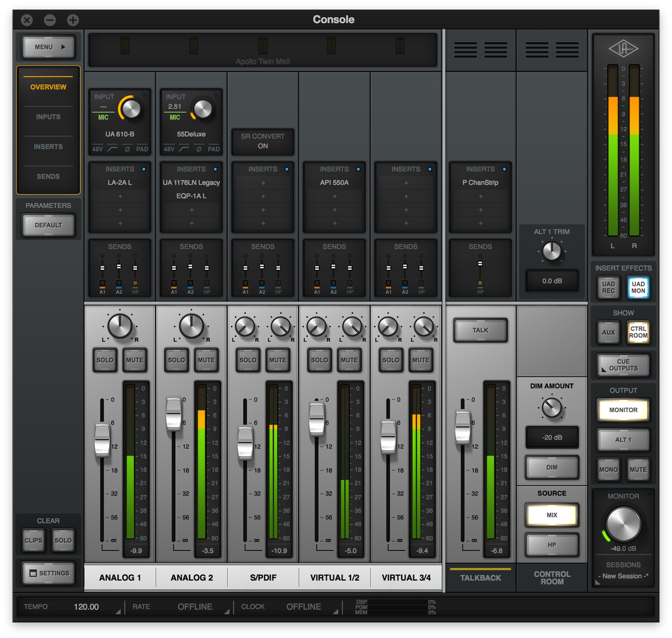The image size is (672, 638).
Task: Toggle 48V phantom power on Analog 1
Action: pyautogui.click(x=98, y=149)
